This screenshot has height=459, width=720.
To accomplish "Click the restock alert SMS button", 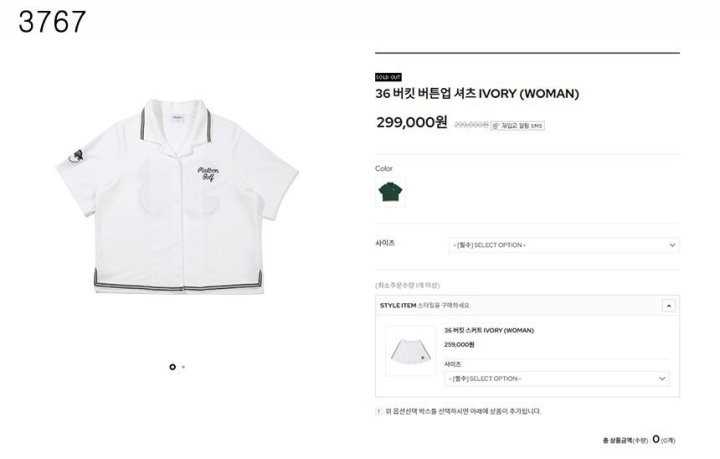I will point(518,125).
